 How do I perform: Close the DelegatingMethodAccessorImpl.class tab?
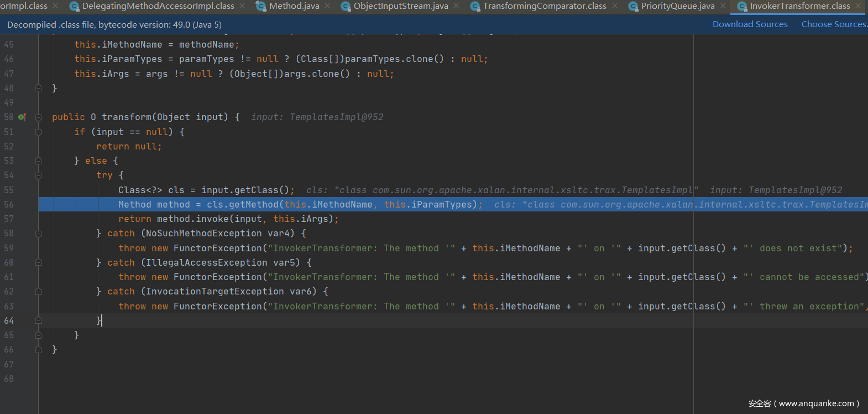242,6
